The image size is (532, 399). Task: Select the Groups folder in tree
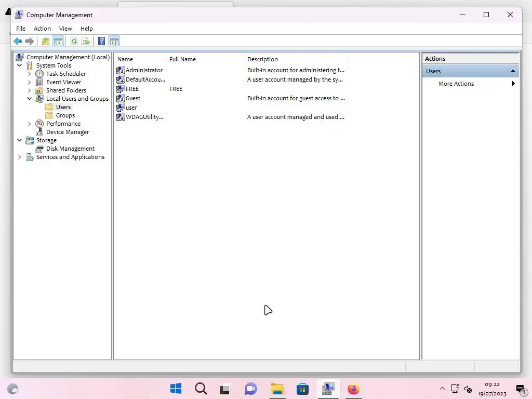pyautogui.click(x=65, y=115)
